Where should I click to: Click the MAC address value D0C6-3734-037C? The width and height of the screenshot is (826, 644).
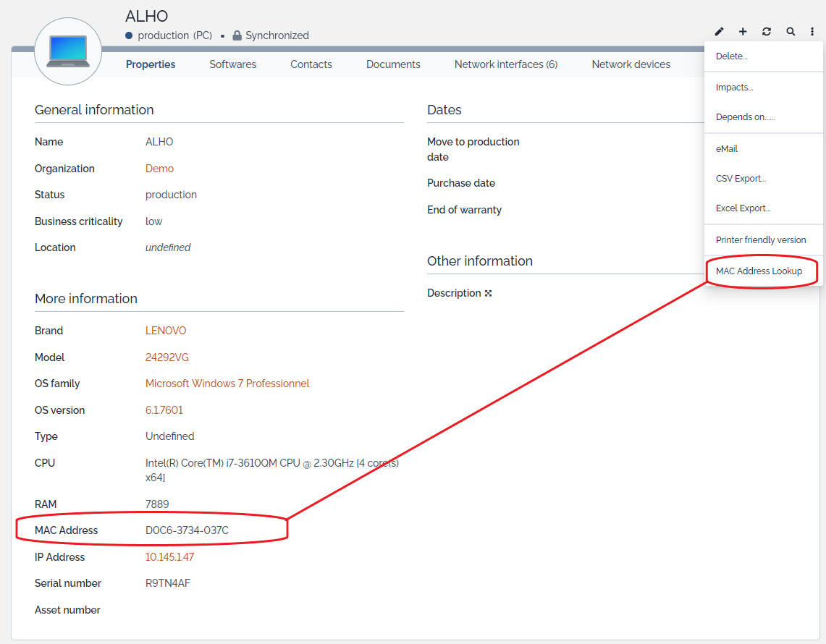tap(187, 530)
